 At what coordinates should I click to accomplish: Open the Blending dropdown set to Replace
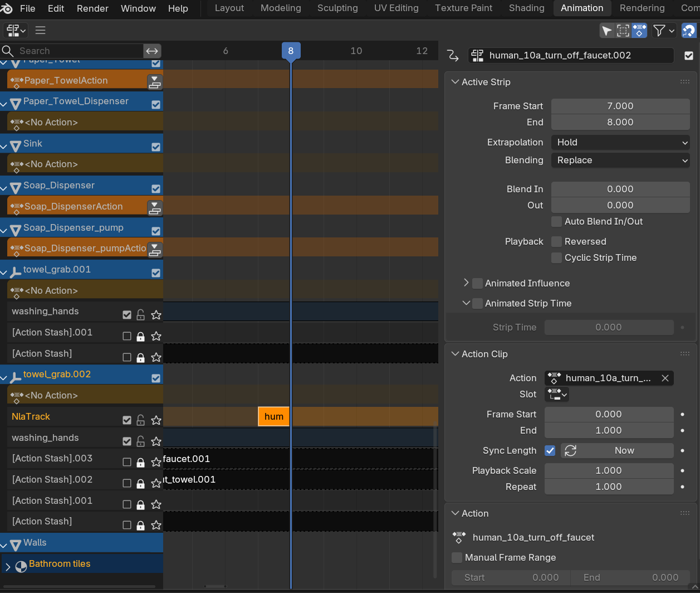[620, 160]
